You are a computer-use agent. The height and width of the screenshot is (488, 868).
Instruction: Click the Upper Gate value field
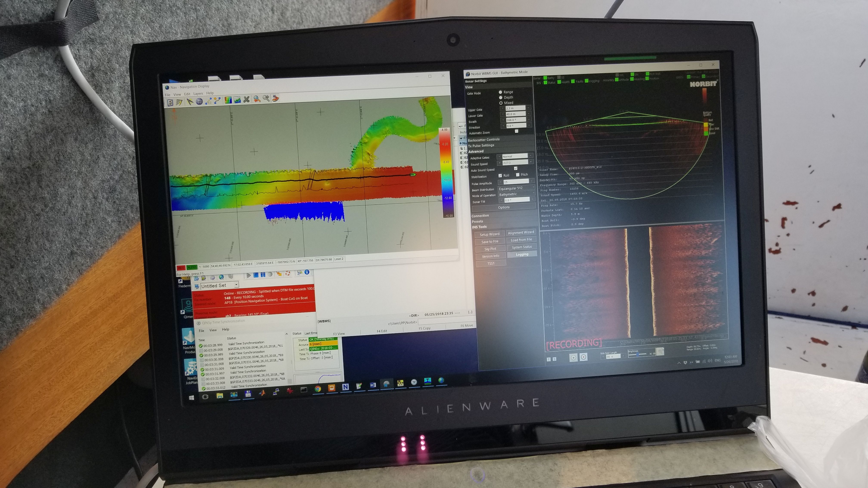[515, 108]
